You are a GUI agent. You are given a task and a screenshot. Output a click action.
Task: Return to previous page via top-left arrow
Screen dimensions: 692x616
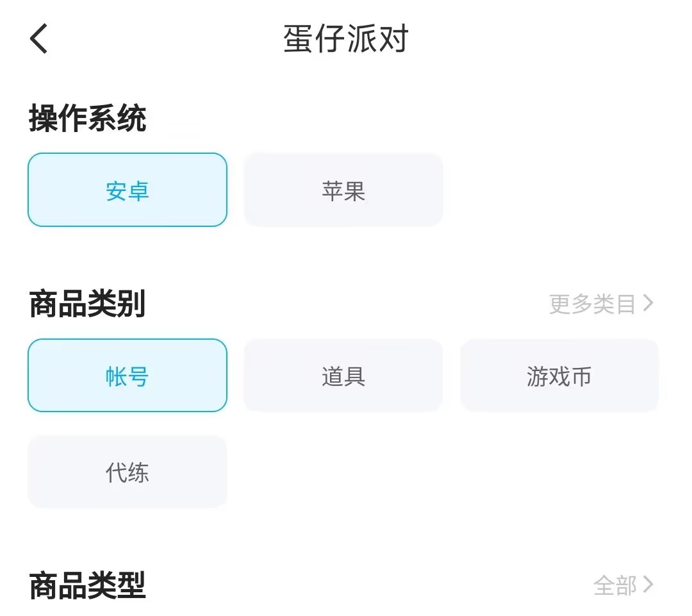(x=39, y=38)
